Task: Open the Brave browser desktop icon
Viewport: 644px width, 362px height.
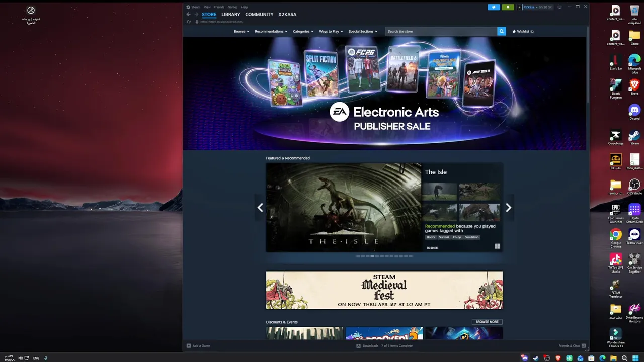Action: [x=634, y=87]
